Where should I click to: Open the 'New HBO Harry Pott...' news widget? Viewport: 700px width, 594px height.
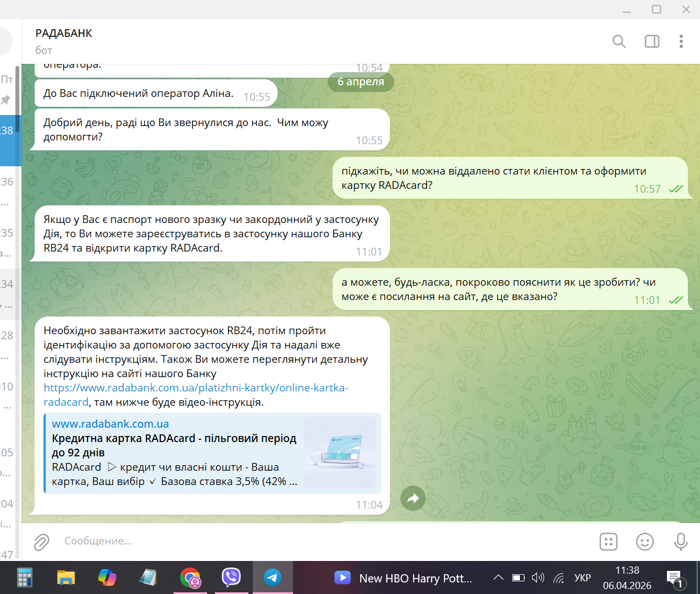click(x=403, y=578)
